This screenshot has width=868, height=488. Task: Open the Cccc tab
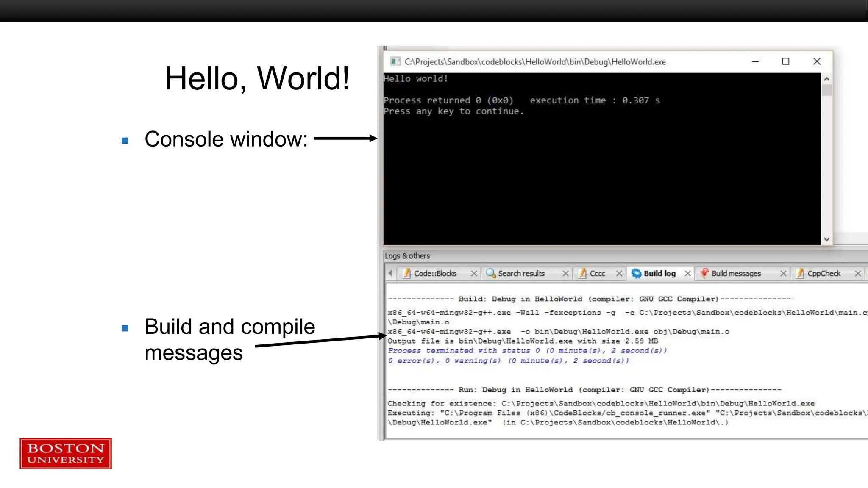(597, 274)
